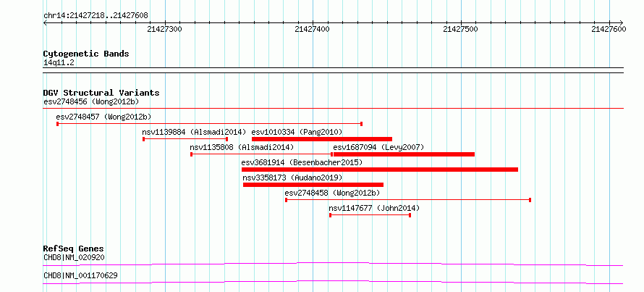Click the right arrowhead of the ruler
This screenshot has width=644, height=292.
(621, 22)
